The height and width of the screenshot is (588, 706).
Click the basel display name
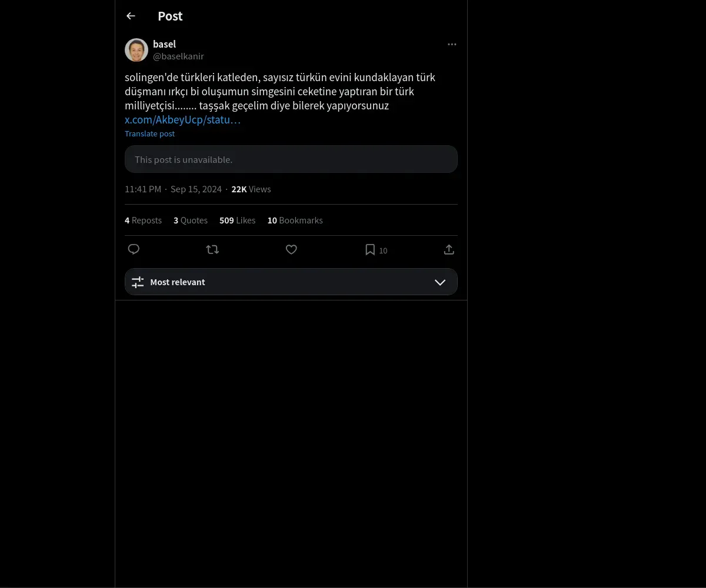[x=164, y=44]
